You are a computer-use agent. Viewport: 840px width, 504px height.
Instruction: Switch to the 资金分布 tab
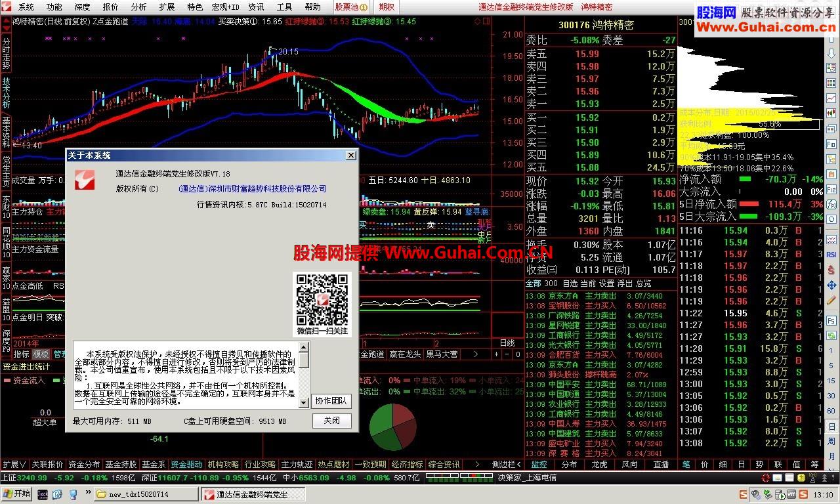[x=83, y=464]
